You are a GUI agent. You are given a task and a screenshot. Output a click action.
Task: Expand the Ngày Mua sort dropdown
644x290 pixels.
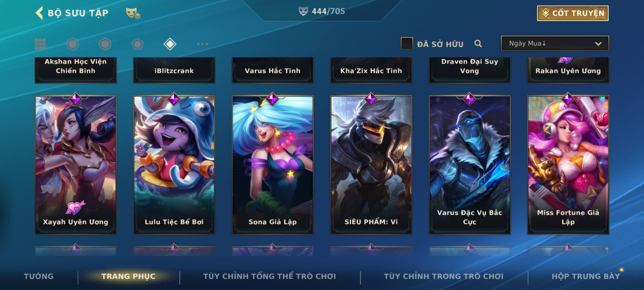(x=555, y=43)
